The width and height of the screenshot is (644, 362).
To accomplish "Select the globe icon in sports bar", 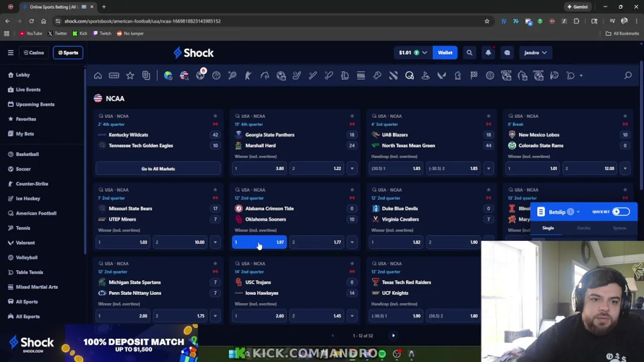I will point(168,75).
